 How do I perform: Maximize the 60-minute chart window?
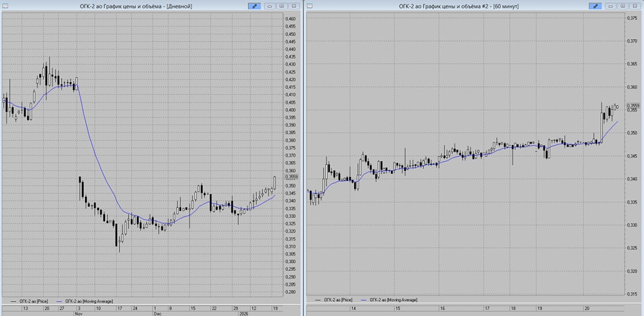[x=624, y=6]
